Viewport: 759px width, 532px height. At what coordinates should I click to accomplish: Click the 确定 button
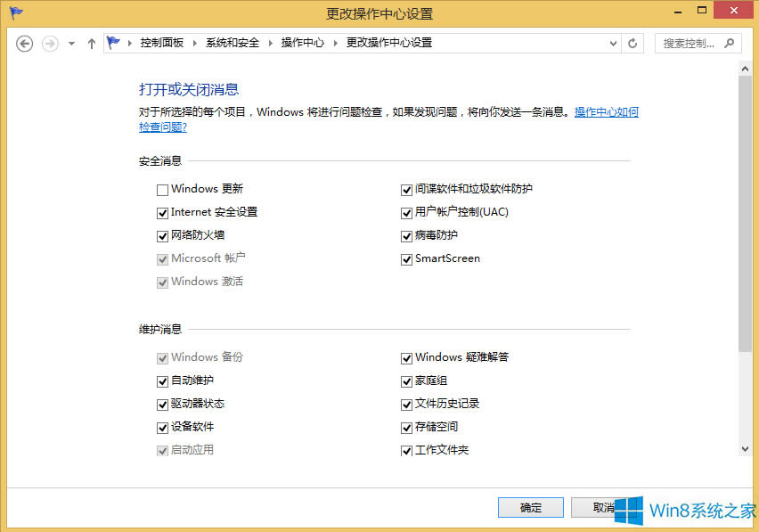pyautogui.click(x=530, y=507)
